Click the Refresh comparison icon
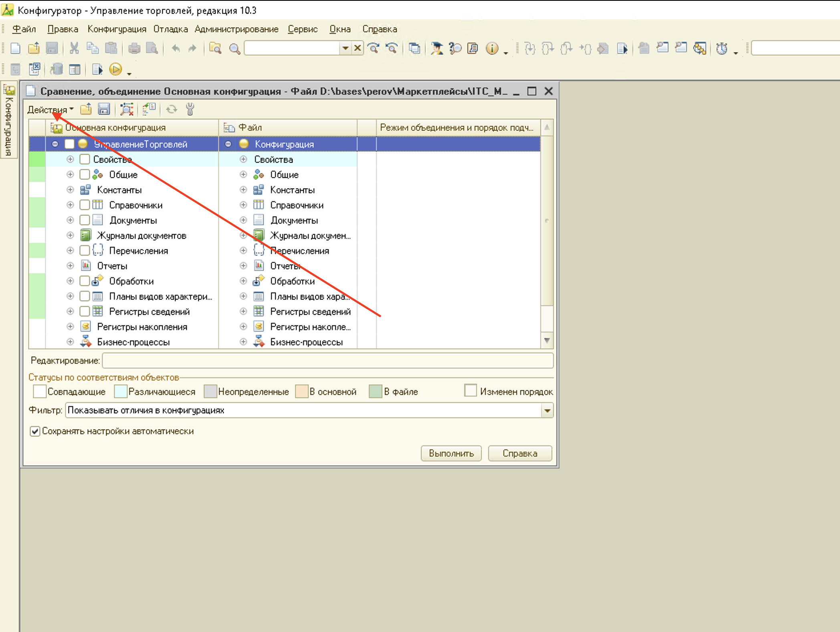The height and width of the screenshot is (632, 840). [172, 109]
